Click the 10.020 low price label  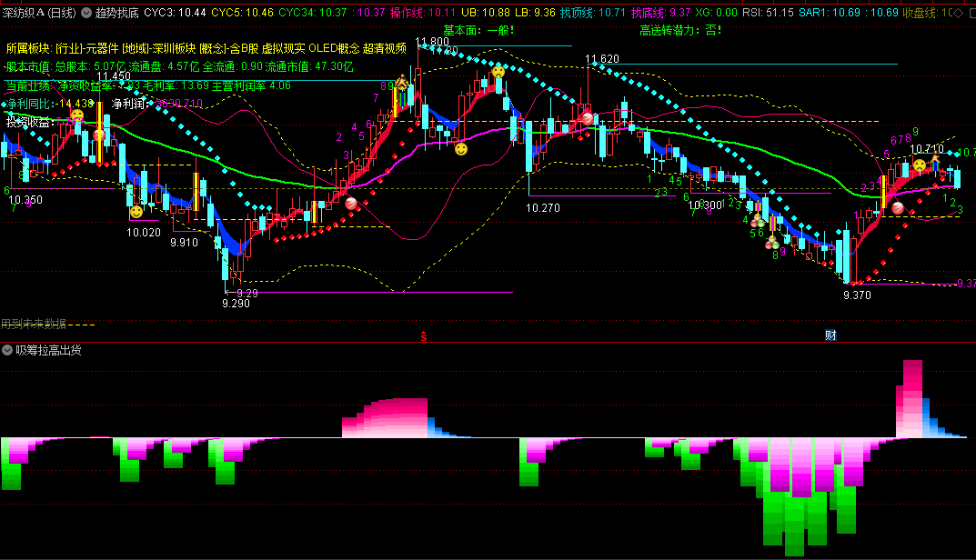point(144,233)
